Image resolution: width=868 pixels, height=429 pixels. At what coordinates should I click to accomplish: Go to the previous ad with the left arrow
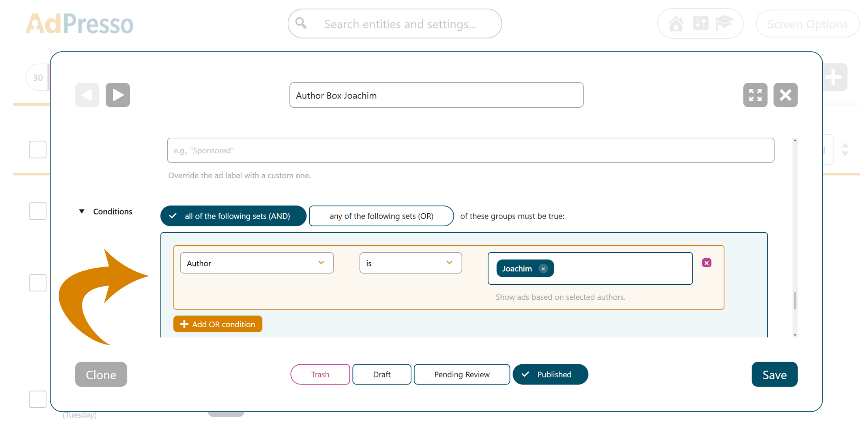[x=87, y=95]
